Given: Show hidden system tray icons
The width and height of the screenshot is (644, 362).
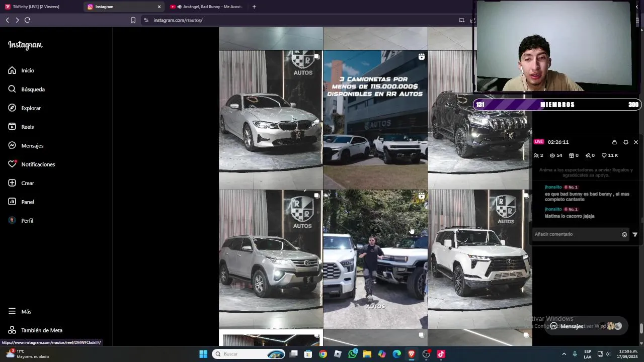Looking at the screenshot, I should click(564, 354).
